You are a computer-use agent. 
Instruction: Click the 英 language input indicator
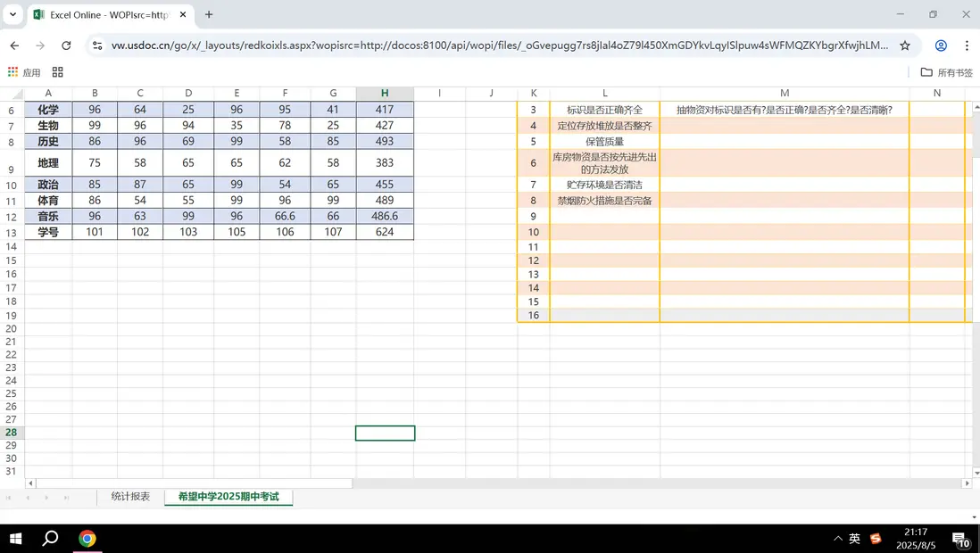[x=854, y=539]
